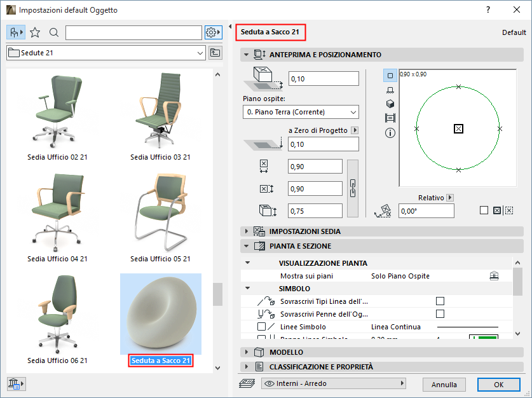The height and width of the screenshot is (398, 532).
Task: Open the Library Manager button at bottom-left
Action: (16, 384)
